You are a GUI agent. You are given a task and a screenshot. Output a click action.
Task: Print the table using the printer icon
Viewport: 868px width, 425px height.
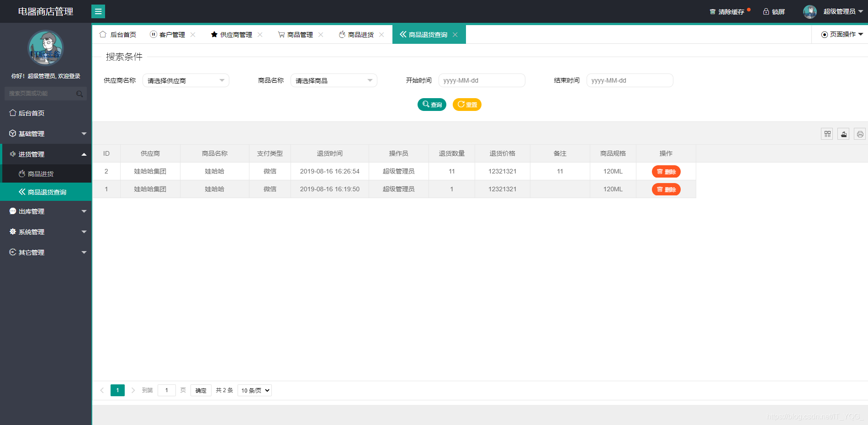860,134
